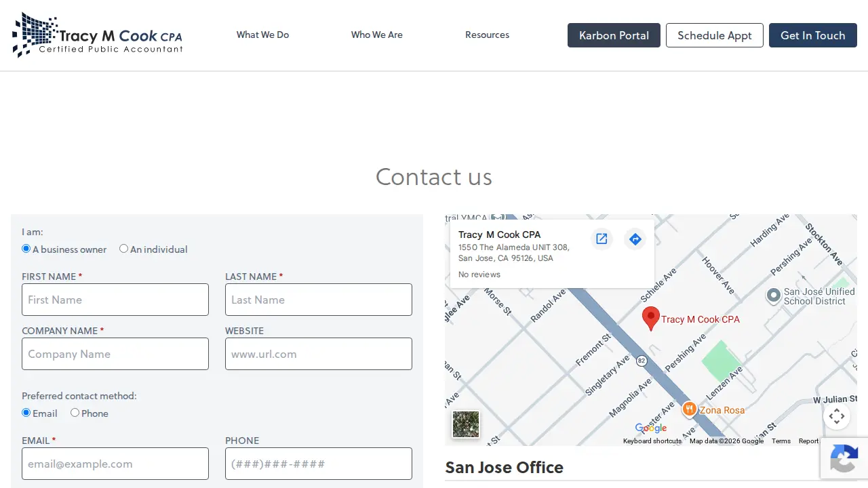Screen dimensions: 868x488
Task: Open the What We Do menu
Action: coord(262,35)
